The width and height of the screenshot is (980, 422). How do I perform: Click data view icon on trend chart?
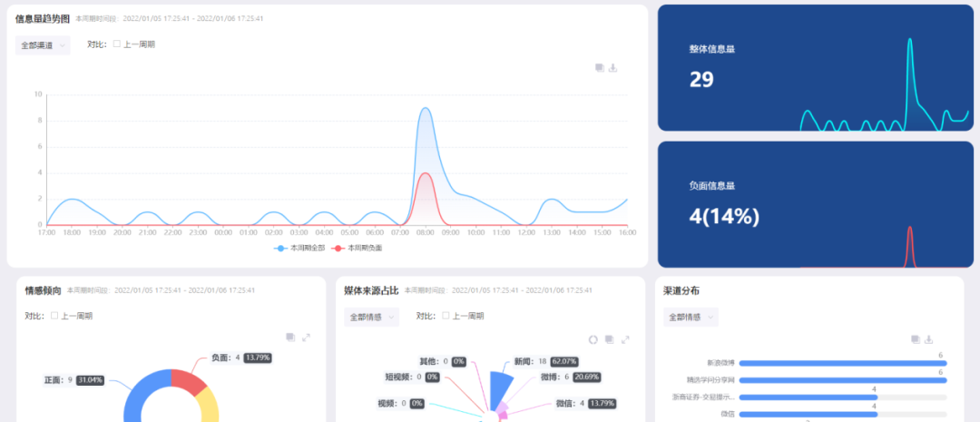[600, 68]
